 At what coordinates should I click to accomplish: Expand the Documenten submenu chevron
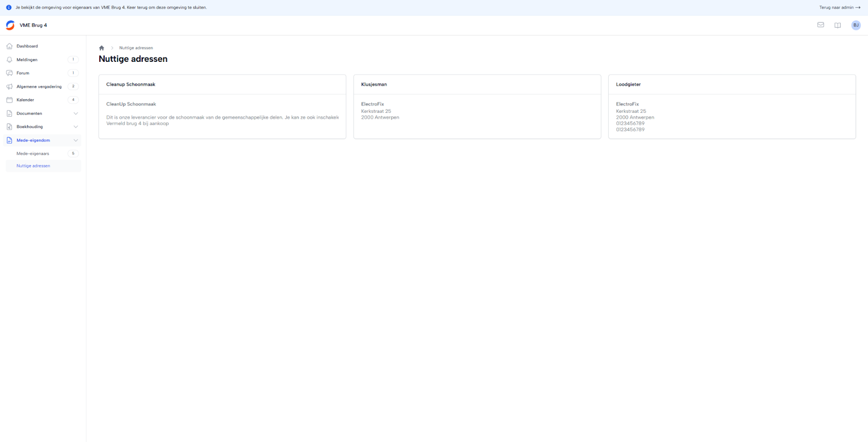coord(75,113)
